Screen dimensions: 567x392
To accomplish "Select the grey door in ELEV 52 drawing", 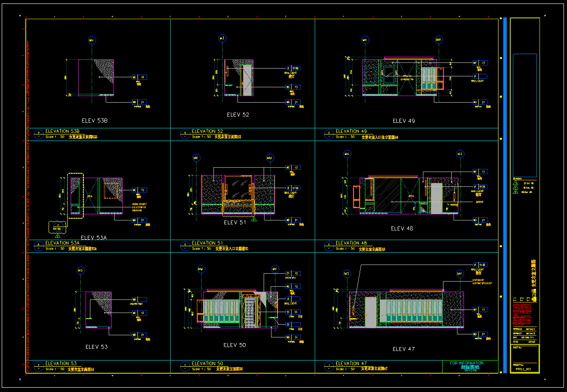I will (x=247, y=80).
